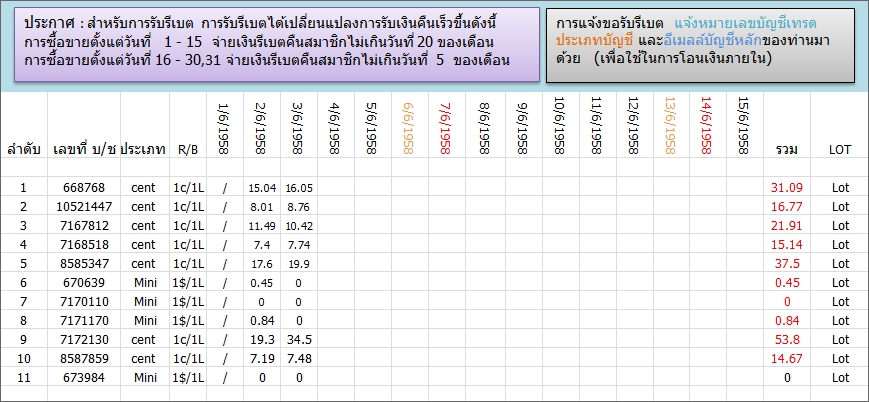Viewport: 869px width, 402px height.
Task: Select total value 53.8
Action: click(788, 339)
